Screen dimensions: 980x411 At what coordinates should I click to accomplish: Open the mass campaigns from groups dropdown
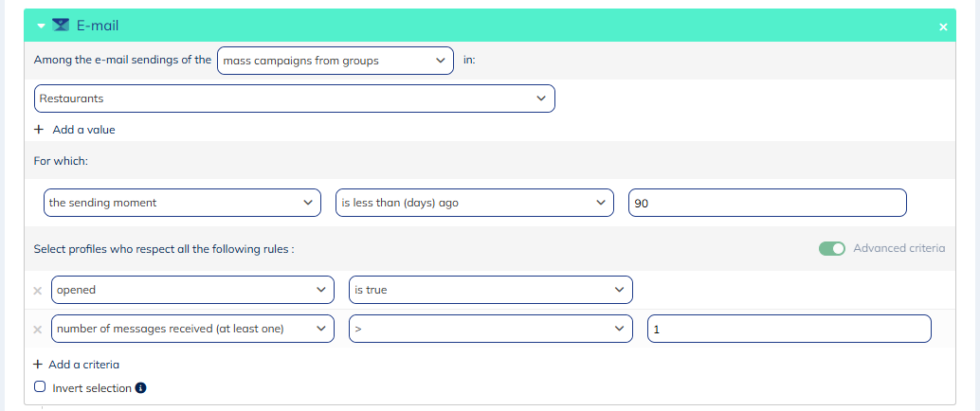tap(336, 61)
